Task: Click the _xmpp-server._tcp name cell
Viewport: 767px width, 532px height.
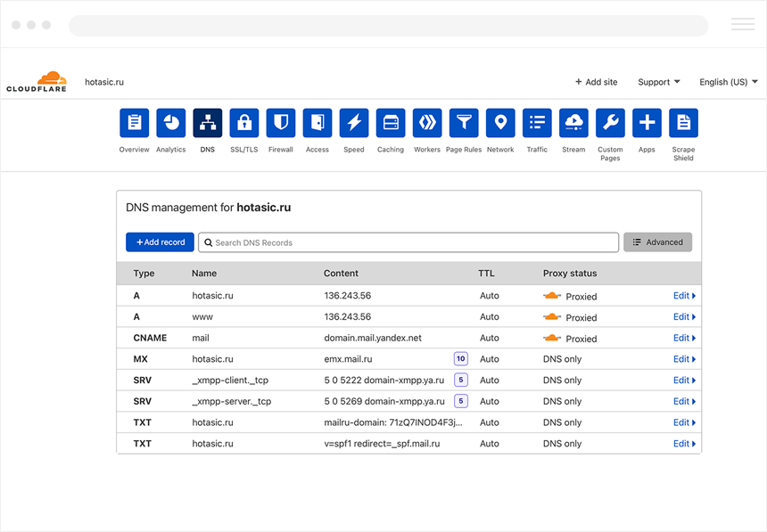Action: click(231, 401)
